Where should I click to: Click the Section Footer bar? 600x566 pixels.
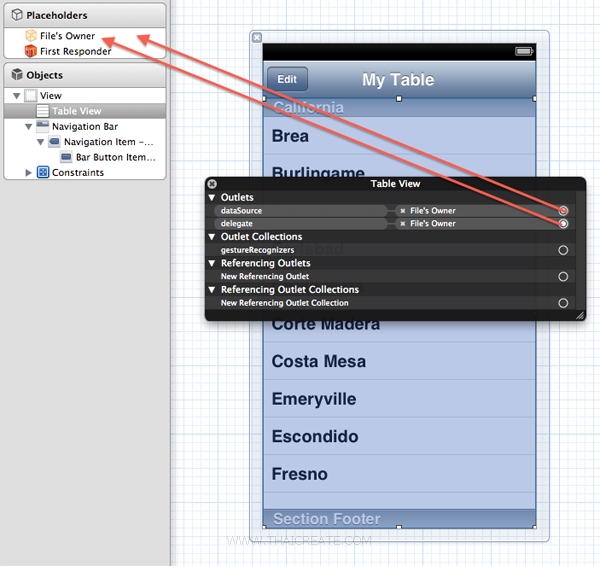pyautogui.click(x=399, y=519)
